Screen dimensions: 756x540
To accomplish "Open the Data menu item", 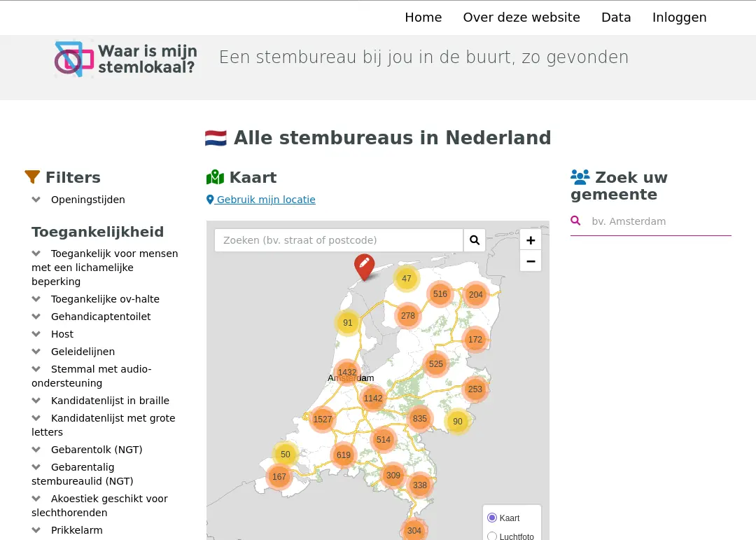I will [x=616, y=18].
